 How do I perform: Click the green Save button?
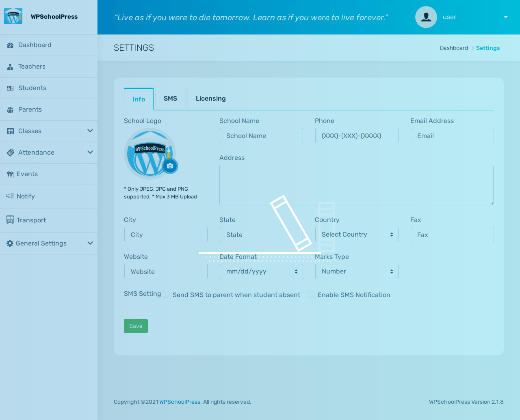(x=136, y=326)
